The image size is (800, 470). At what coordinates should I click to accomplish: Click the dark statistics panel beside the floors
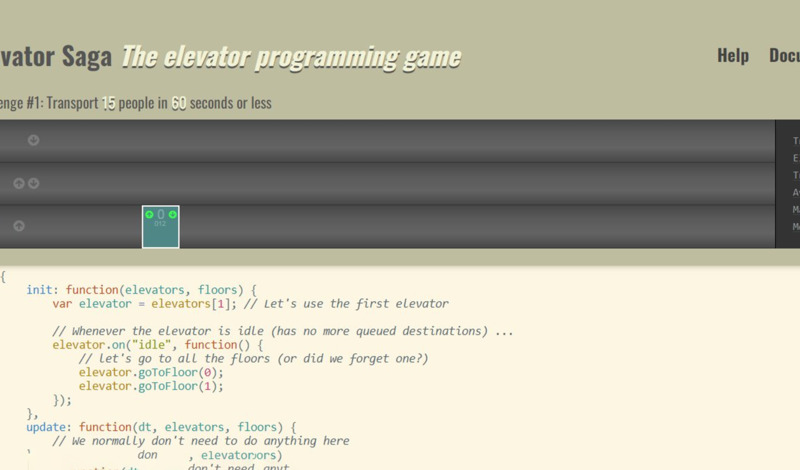pos(788,184)
